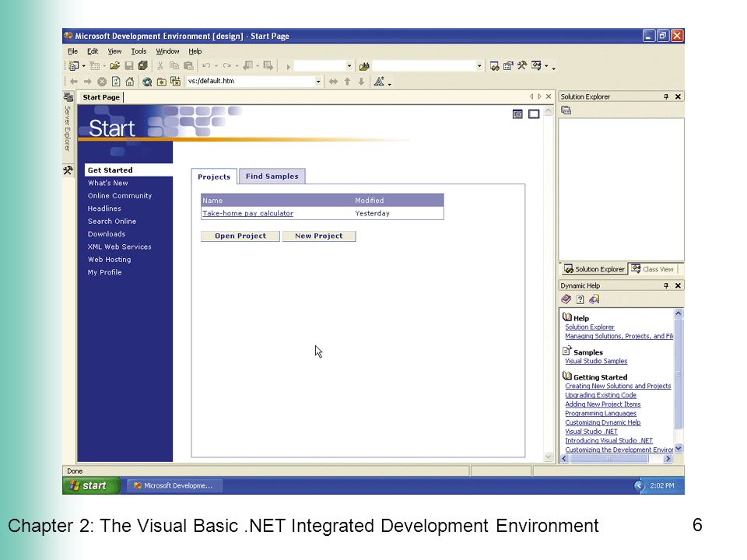This screenshot has width=747, height=560.
Task: Open the View menu
Action: (x=114, y=51)
